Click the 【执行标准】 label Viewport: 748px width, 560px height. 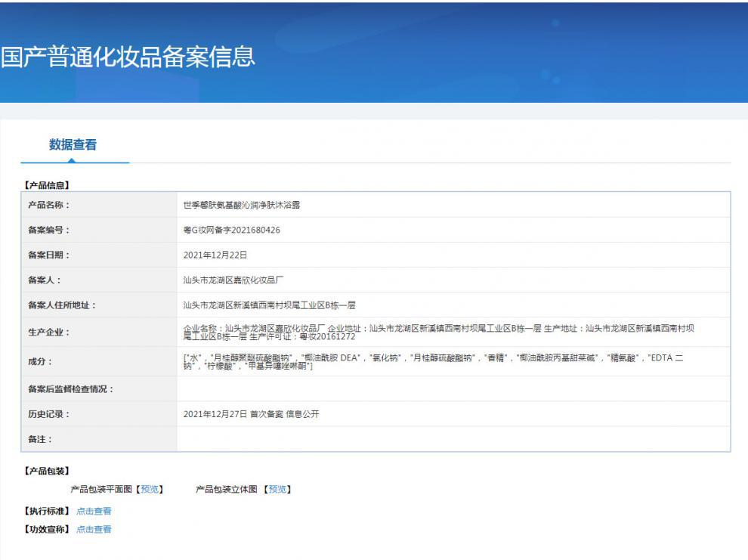[x=47, y=512]
